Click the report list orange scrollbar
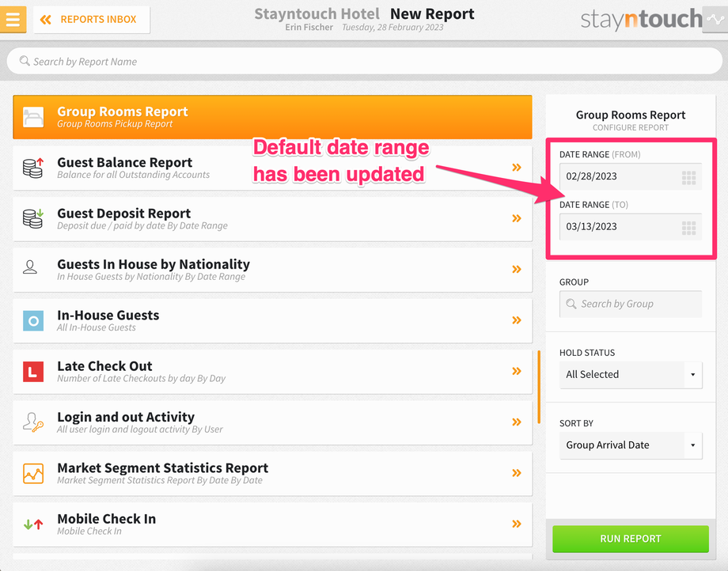The width and height of the screenshot is (728, 571). [539, 387]
